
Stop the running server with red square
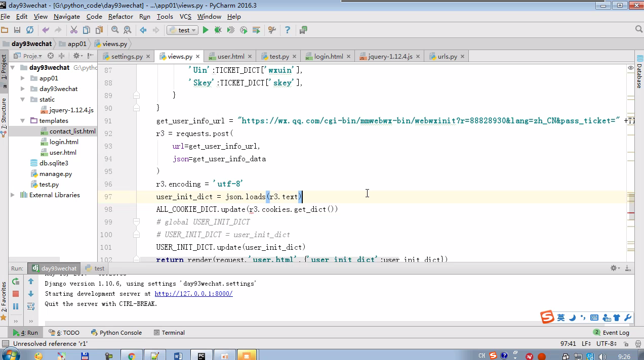coord(16,294)
